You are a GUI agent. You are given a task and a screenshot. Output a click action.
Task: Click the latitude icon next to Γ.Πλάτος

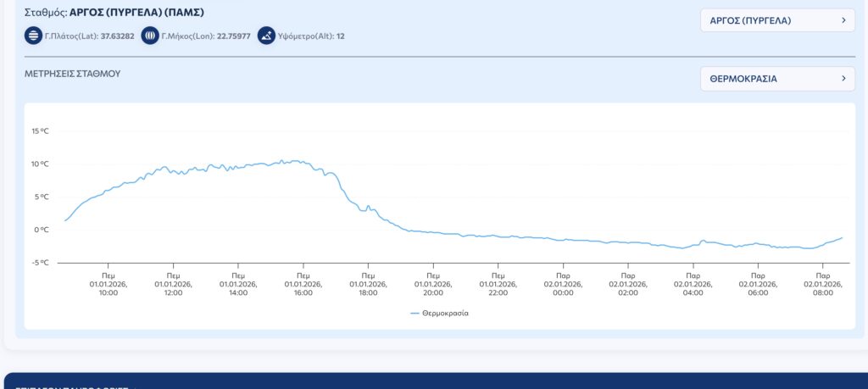tap(33, 36)
